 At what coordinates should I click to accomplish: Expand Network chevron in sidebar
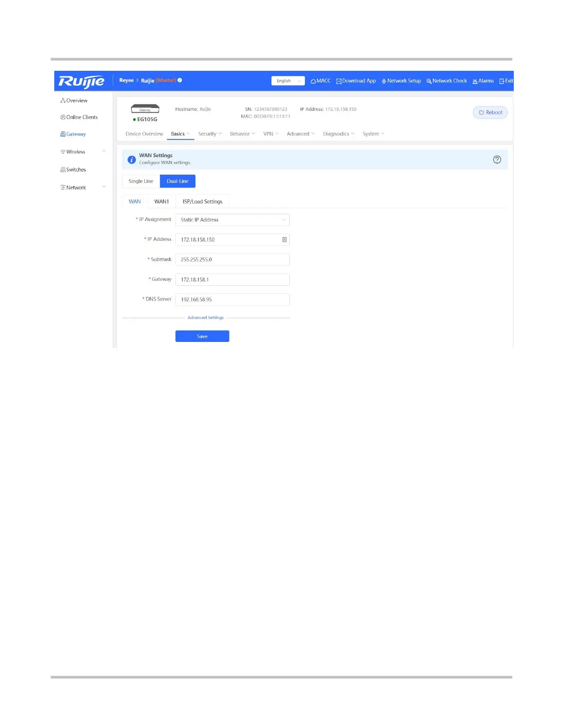click(x=104, y=187)
